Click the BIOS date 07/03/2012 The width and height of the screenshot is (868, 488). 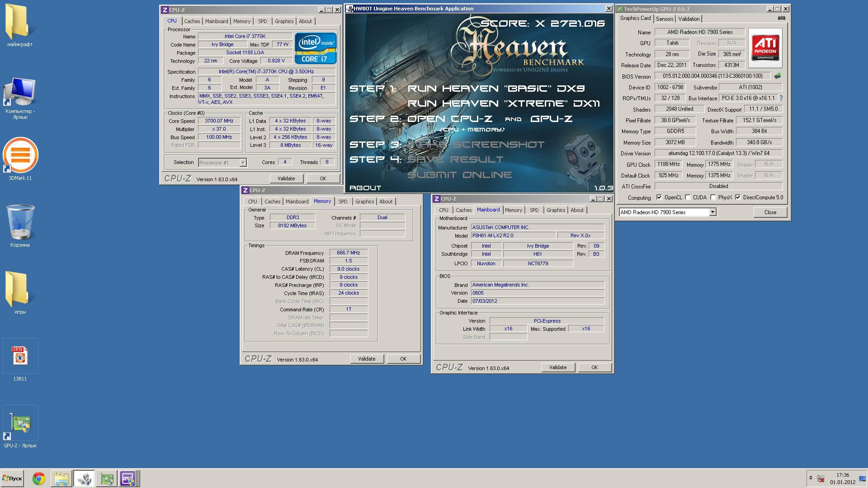coord(538,301)
